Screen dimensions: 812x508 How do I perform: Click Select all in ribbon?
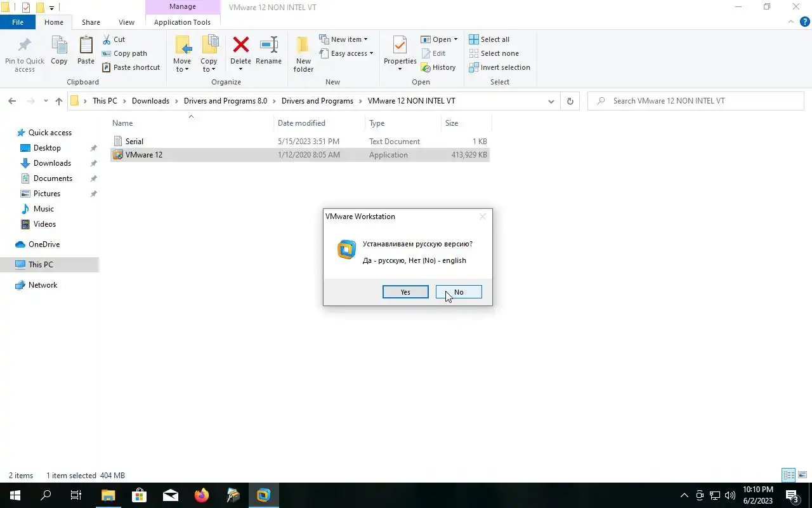(489, 39)
